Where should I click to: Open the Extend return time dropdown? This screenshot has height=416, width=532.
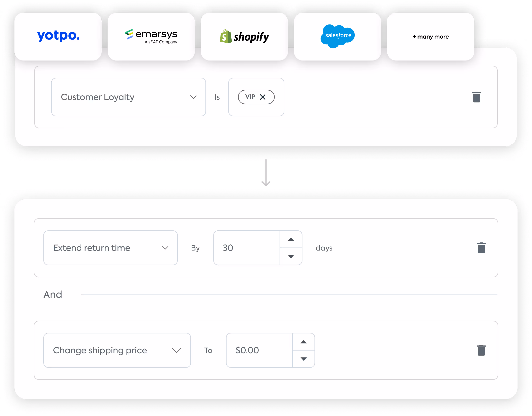(x=111, y=248)
